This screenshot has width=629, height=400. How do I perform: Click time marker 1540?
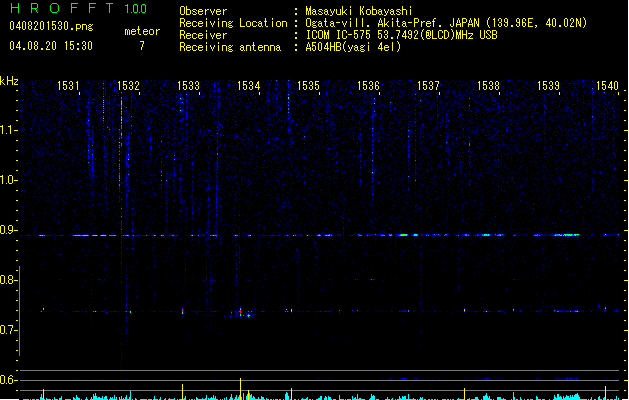[607, 86]
